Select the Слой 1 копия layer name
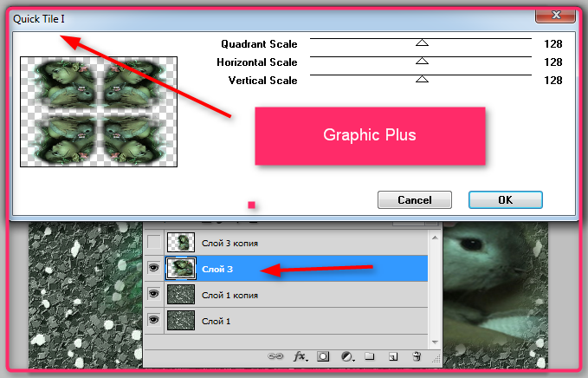588x378 pixels. (x=229, y=296)
